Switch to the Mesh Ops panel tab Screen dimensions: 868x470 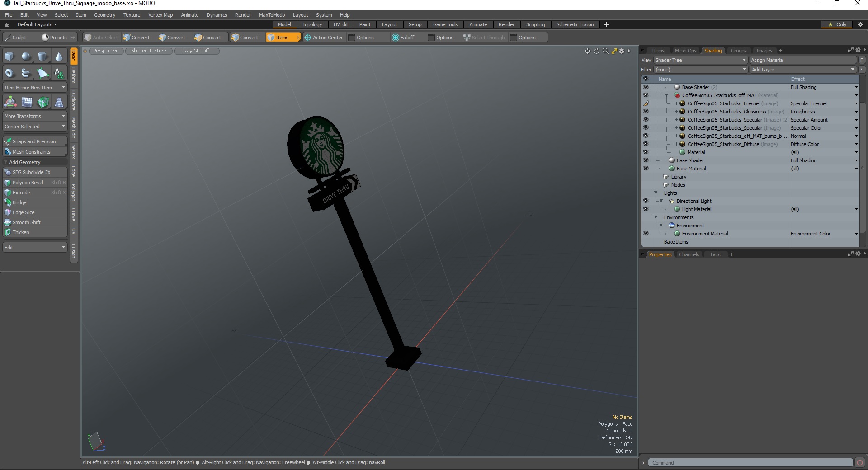[x=685, y=51]
